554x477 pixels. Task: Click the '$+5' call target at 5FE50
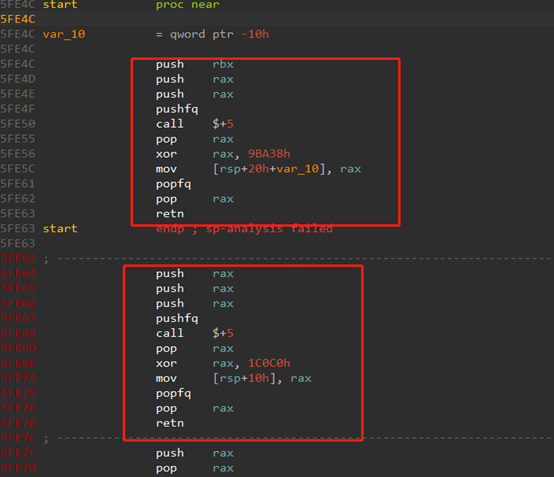pyautogui.click(x=223, y=124)
